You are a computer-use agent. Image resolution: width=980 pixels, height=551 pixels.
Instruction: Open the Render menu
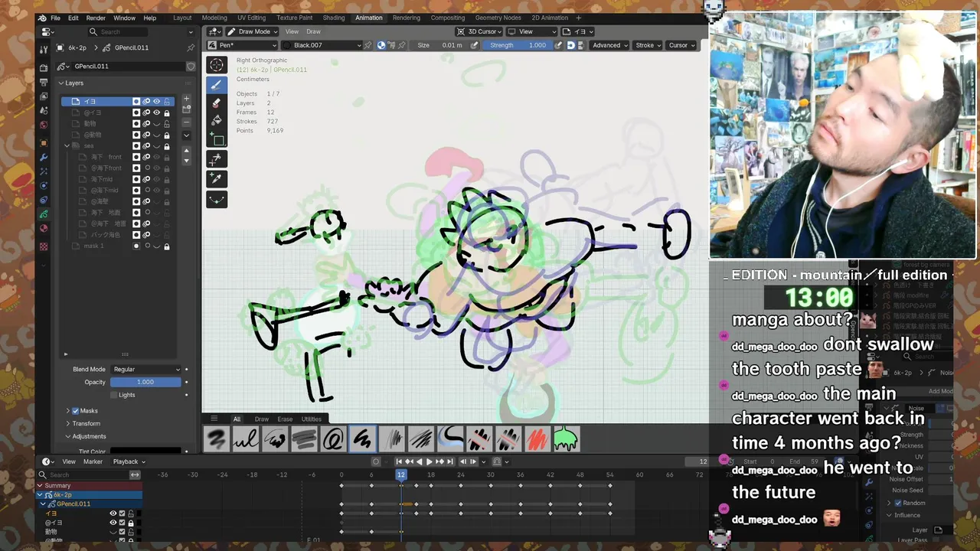[96, 18]
